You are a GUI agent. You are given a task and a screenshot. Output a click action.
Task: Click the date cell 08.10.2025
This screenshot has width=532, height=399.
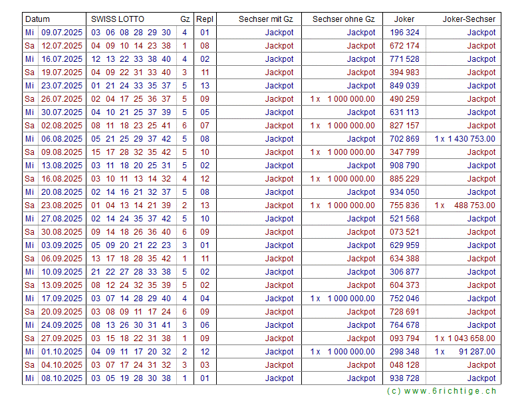pyautogui.click(x=62, y=378)
